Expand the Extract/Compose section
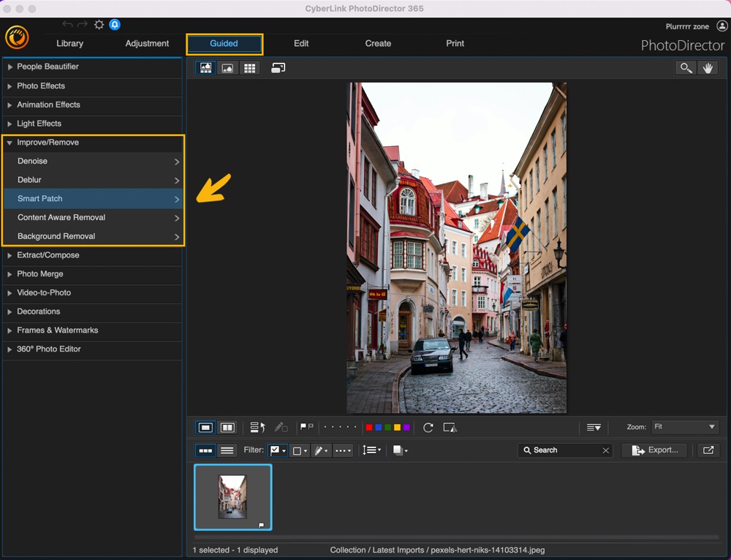Viewport: 731px width, 560px height. pos(92,256)
